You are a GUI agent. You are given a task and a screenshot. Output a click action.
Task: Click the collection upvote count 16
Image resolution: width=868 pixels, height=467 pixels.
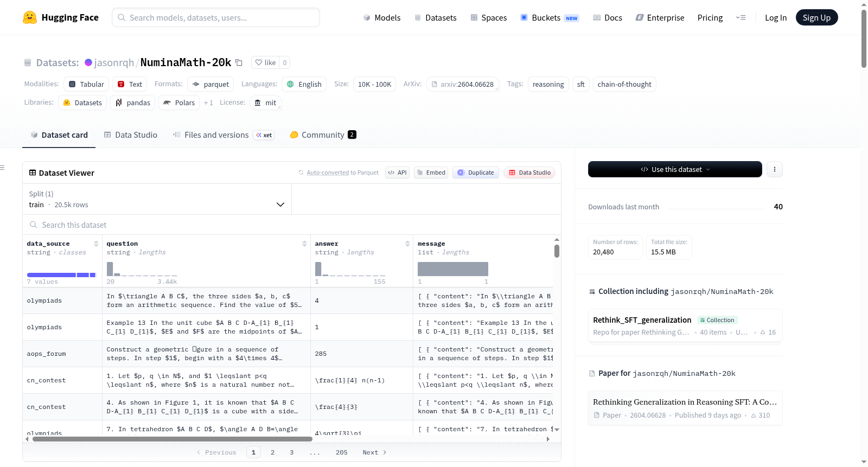pos(768,332)
